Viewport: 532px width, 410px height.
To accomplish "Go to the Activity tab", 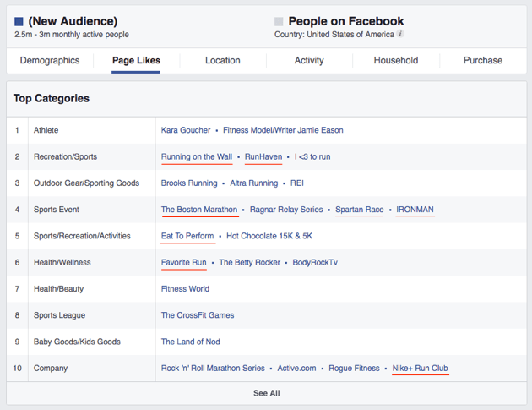I will 309,61.
